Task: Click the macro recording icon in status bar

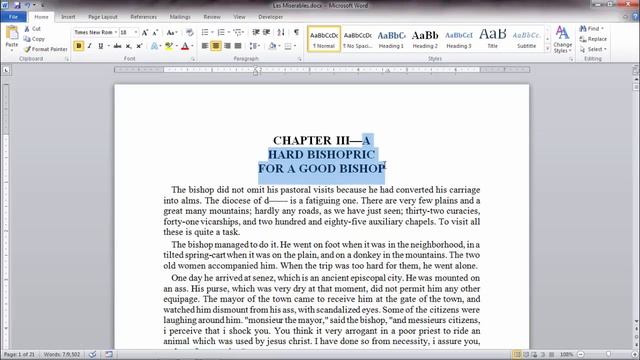Action: 109,354
